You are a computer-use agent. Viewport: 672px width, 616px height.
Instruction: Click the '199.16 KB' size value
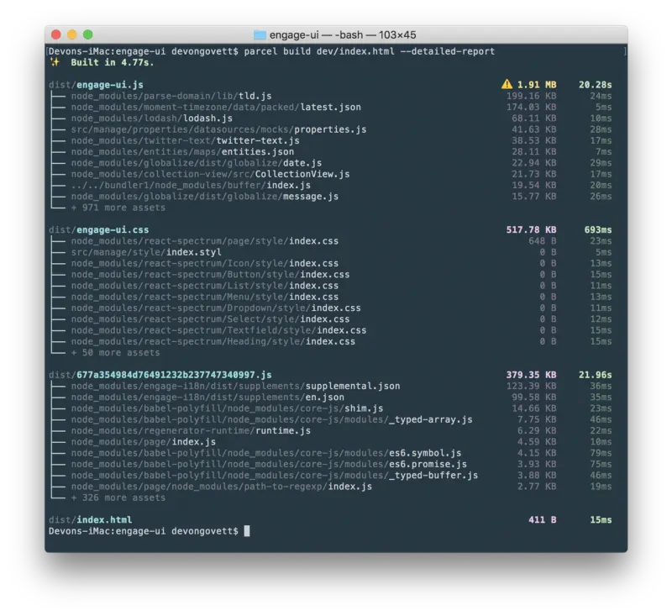[532, 96]
